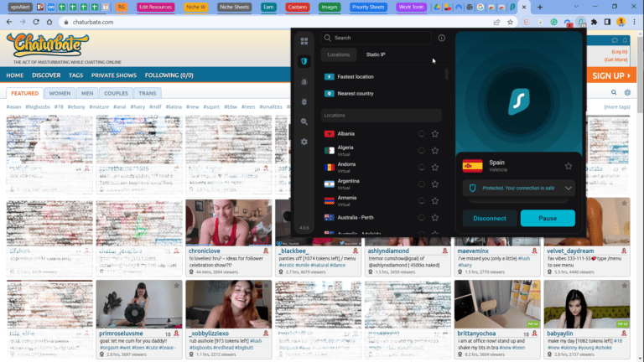The image size is (644, 362).
Task: Click the site search magnifier icon
Action: pos(614,93)
